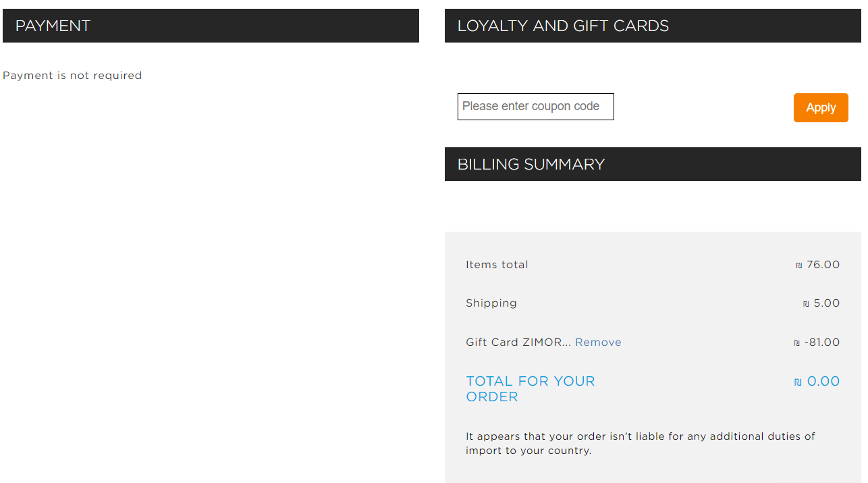This screenshot has height=483, width=868.
Task: Click the shekel symbol beside 76.00
Action: tap(799, 265)
